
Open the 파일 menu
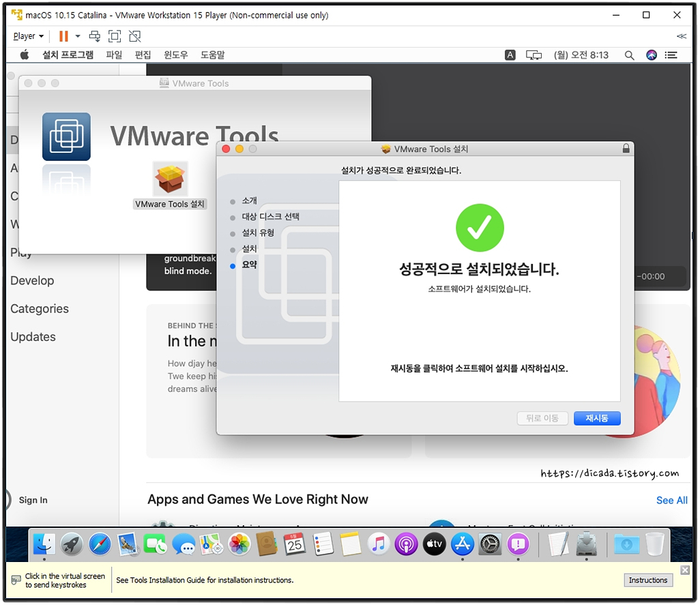[x=115, y=55]
